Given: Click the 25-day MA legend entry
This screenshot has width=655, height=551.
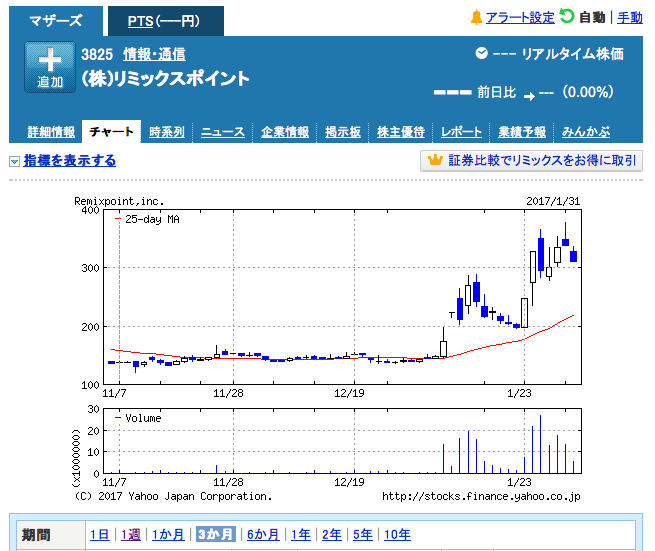Looking at the screenshot, I should pos(147,219).
